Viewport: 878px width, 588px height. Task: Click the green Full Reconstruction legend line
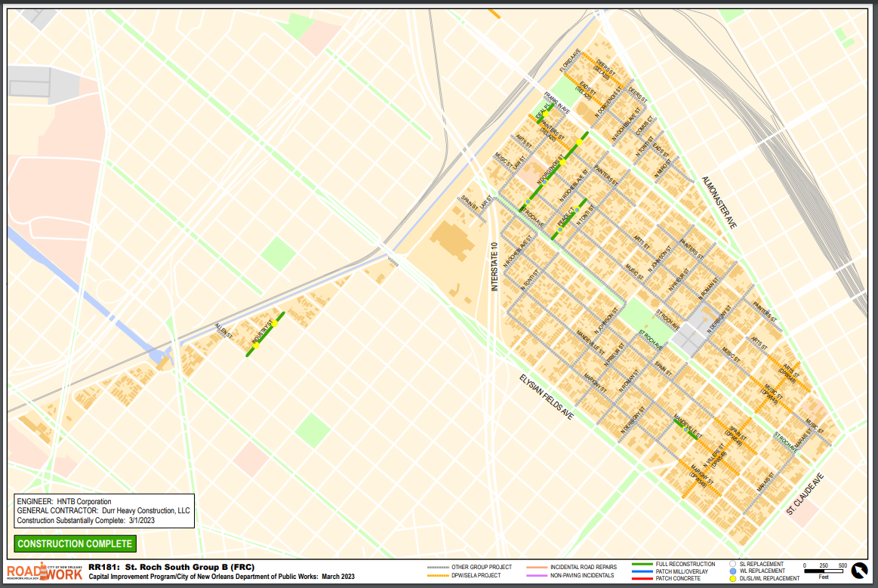pyautogui.click(x=642, y=564)
